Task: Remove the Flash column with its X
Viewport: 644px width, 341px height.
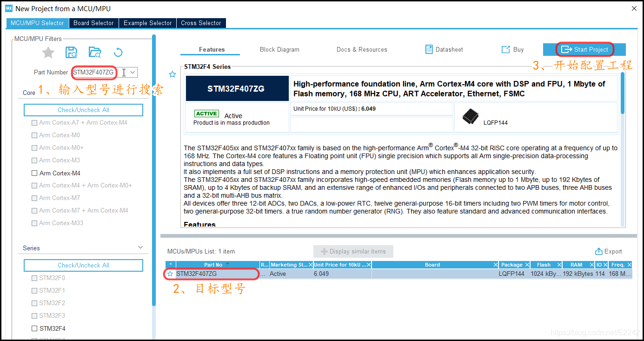Action: (x=559, y=265)
